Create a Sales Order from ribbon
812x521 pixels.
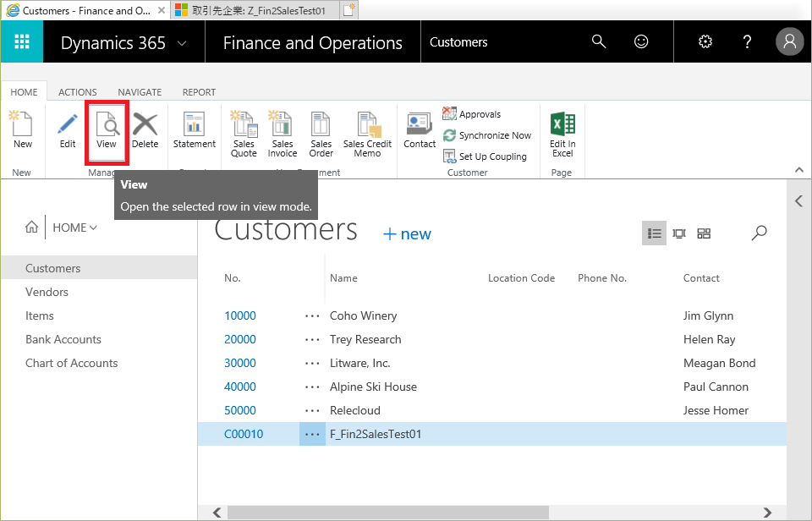point(321,134)
